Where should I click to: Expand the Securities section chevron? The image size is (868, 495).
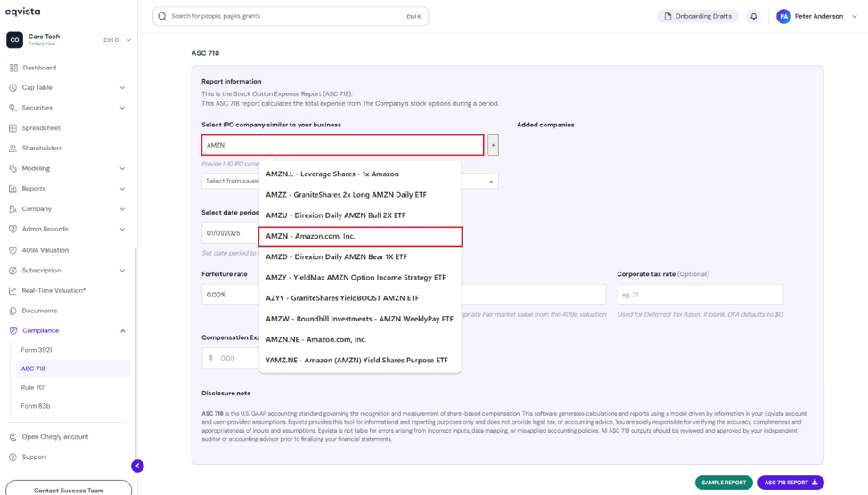[x=122, y=108]
